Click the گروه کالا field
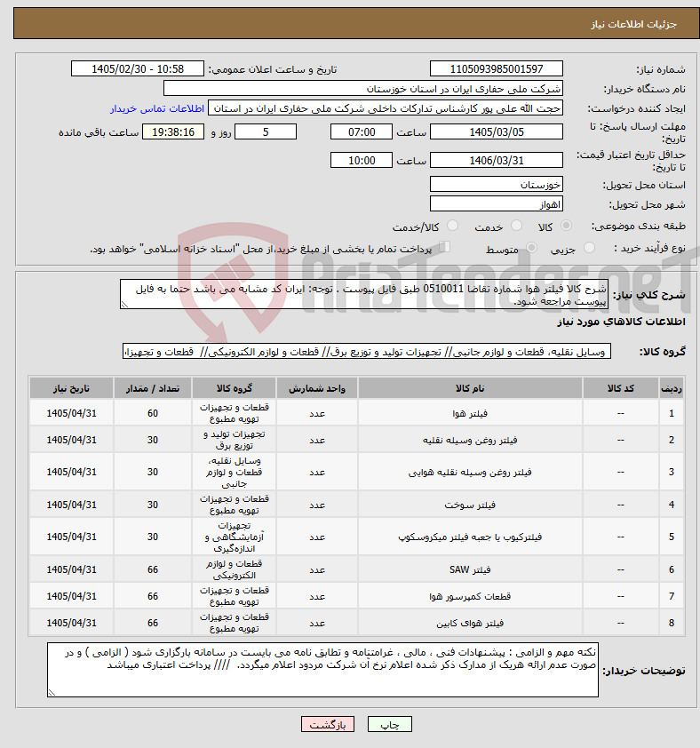 [367, 352]
